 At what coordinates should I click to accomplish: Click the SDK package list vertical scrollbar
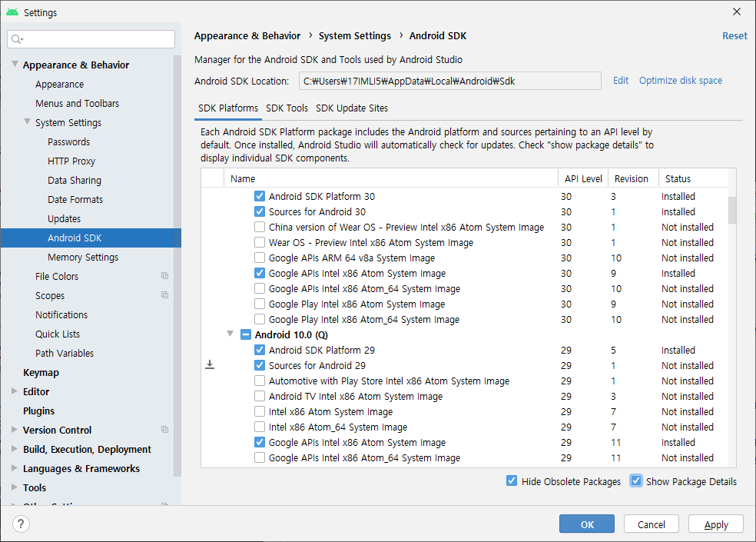tap(732, 209)
